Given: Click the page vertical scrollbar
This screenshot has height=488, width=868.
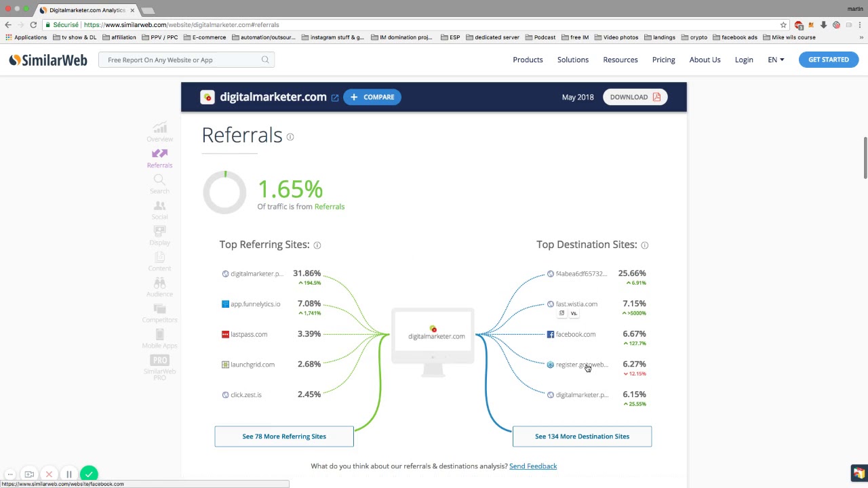Looking at the screenshot, I should click(x=865, y=158).
